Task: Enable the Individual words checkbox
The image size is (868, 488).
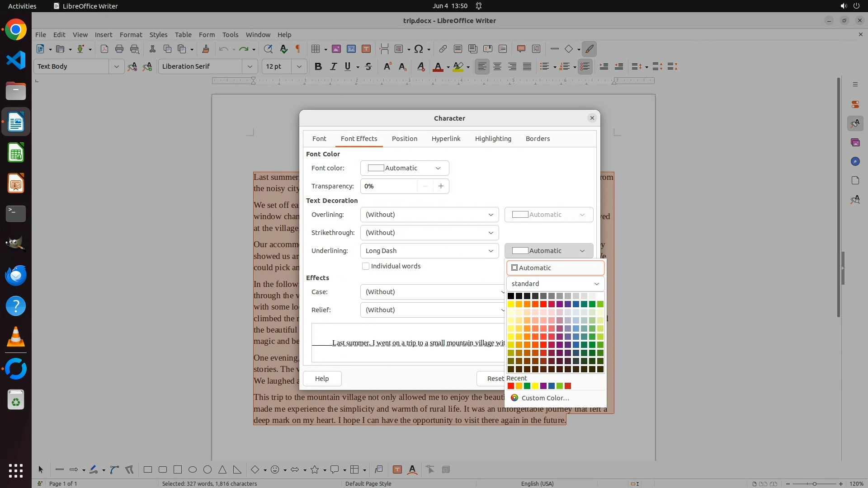Action: pyautogui.click(x=366, y=266)
